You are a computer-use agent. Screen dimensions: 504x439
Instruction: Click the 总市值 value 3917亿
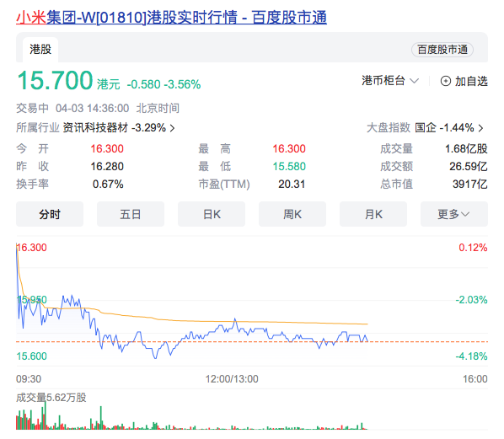point(470,185)
